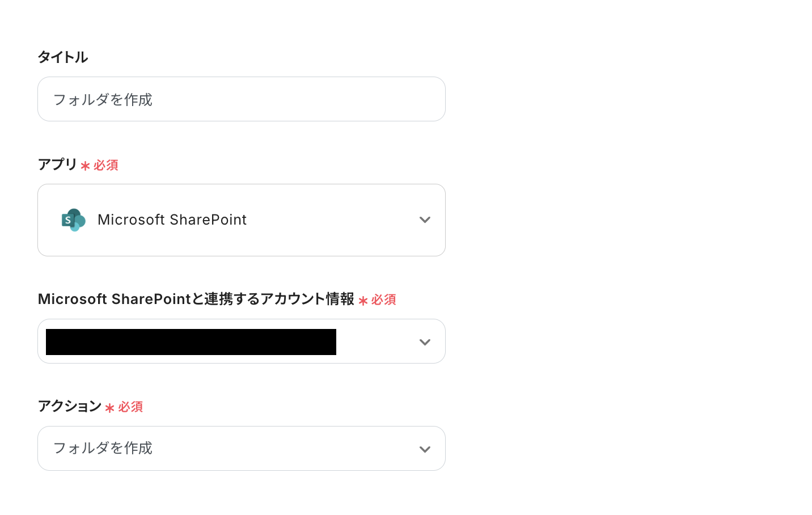The width and height of the screenshot is (812, 515).
Task: Select the Microsoft SharePoint app name text
Action: coord(172,220)
